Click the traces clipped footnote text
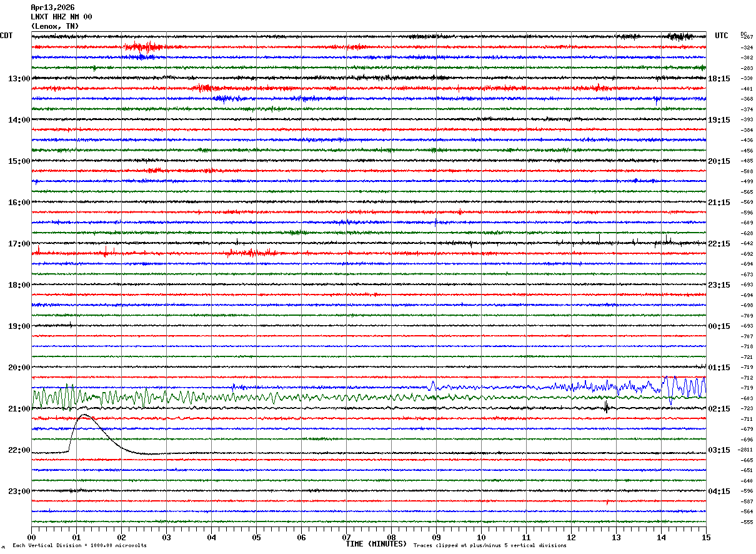Image resolution: width=756 pixels, height=554 pixels. pyautogui.click(x=490, y=545)
